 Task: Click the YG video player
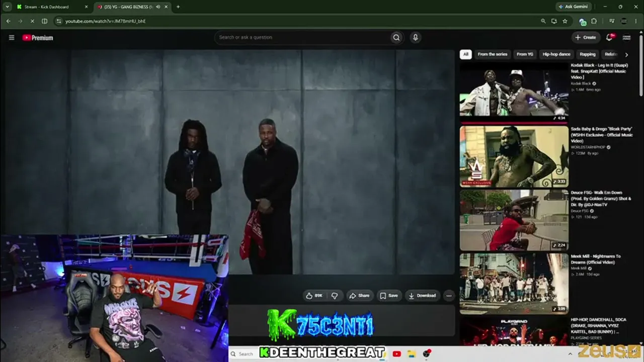point(230,162)
